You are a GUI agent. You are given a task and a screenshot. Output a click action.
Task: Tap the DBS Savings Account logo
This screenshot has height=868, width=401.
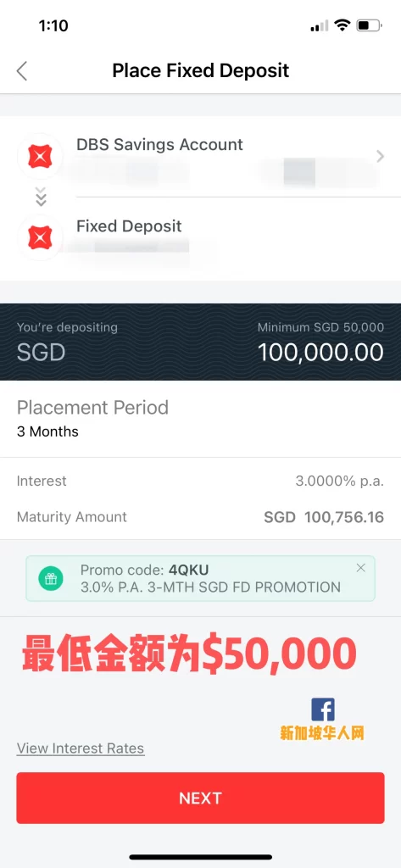point(40,157)
